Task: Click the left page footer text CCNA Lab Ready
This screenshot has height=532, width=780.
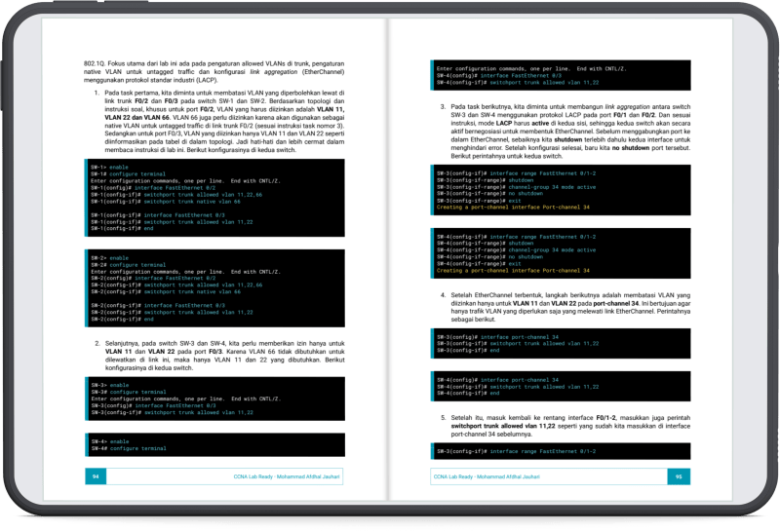Action: pyautogui.click(x=266, y=476)
